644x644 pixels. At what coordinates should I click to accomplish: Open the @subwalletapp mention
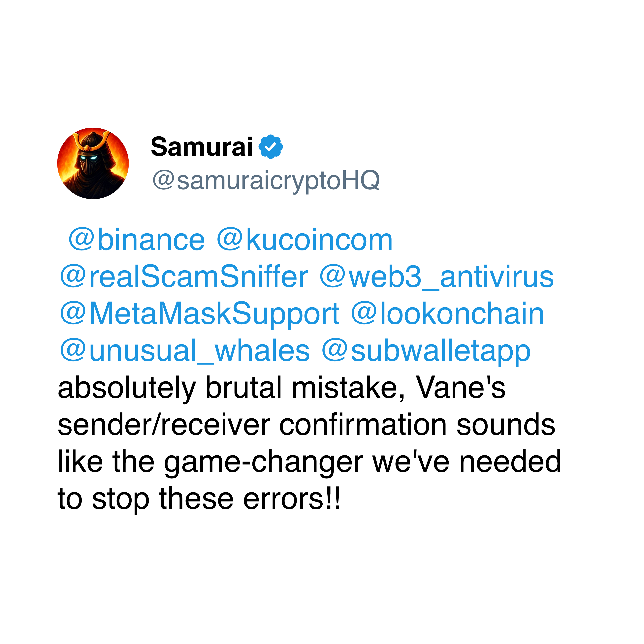(426, 351)
